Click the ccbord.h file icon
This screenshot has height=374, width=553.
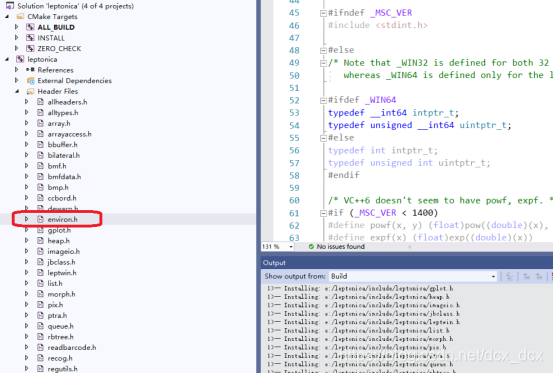pyautogui.click(x=41, y=198)
